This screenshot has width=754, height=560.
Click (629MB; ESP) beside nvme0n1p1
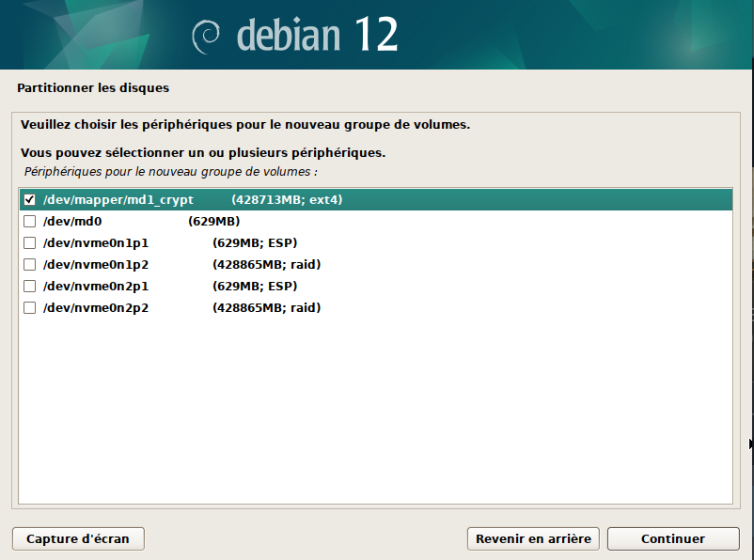[x=255, y=242]
